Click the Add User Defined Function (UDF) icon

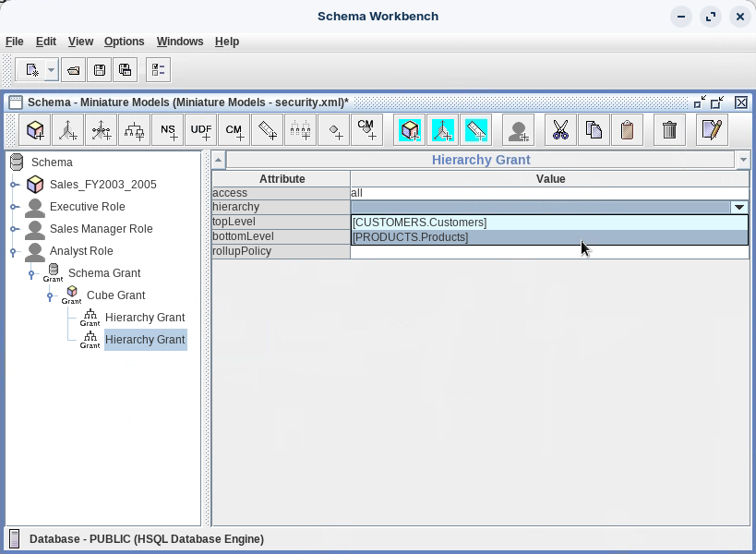(201, 130)
